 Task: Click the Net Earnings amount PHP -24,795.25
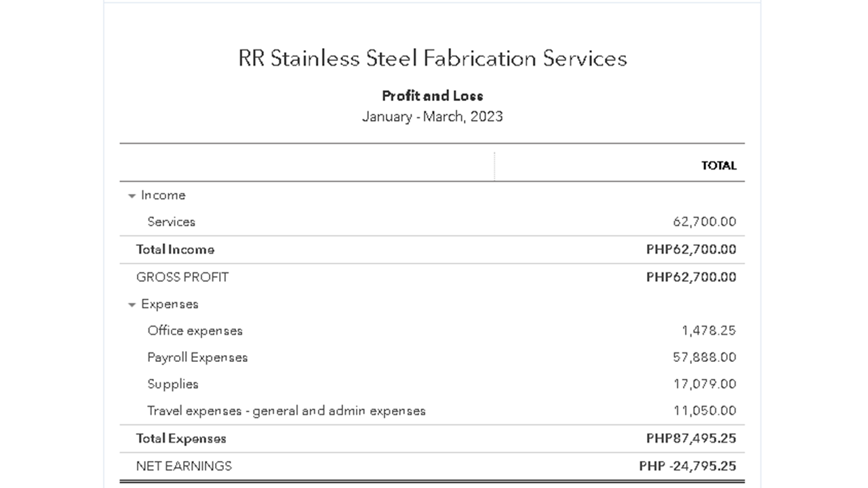(687, 466)
